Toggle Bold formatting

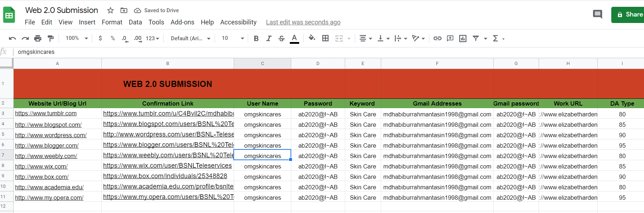(256, 38)
